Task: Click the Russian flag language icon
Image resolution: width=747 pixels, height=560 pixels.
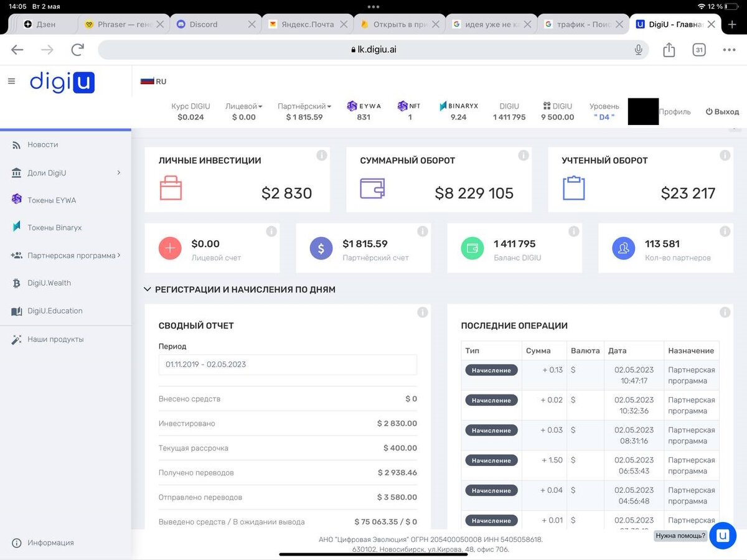Action: point(147,81)
